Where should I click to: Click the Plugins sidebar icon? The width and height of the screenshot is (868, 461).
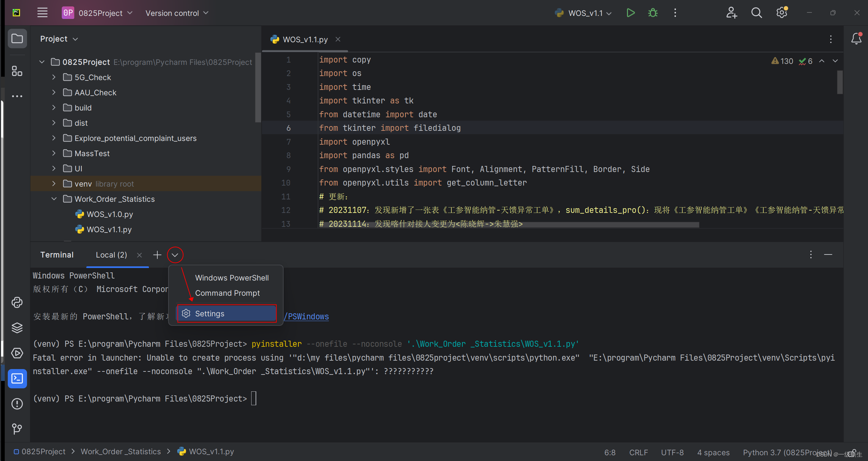coord(17,72)
